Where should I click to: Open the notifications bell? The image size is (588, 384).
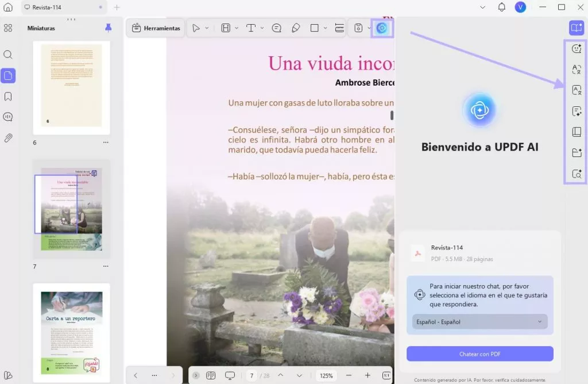pyautogui.click(x=501, y=7)
